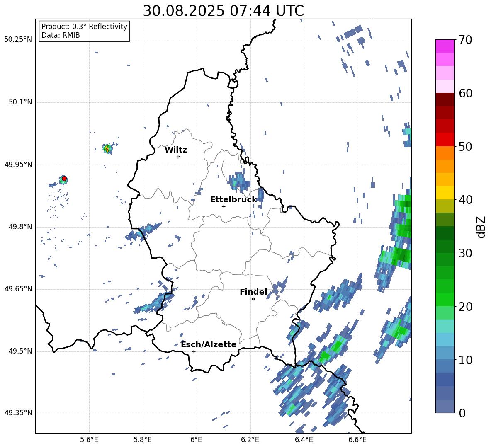Image resolution: width=491 pixels, height=448 pixels.
Task: Click the 49.65°N latitude label
Action: [18, 288]
